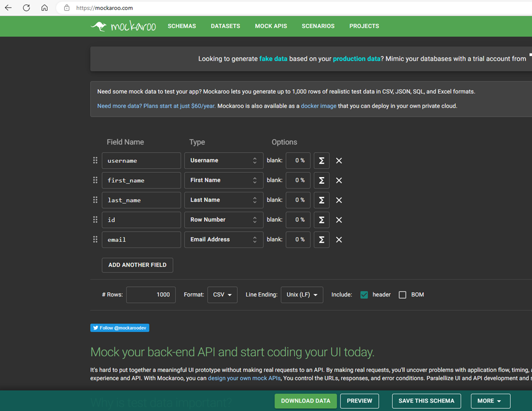The height and width of the screenshot is (411, 532).
Task: Click the # Rows input showing 1000
Action: pyautogui.click(x=151, y=295)
